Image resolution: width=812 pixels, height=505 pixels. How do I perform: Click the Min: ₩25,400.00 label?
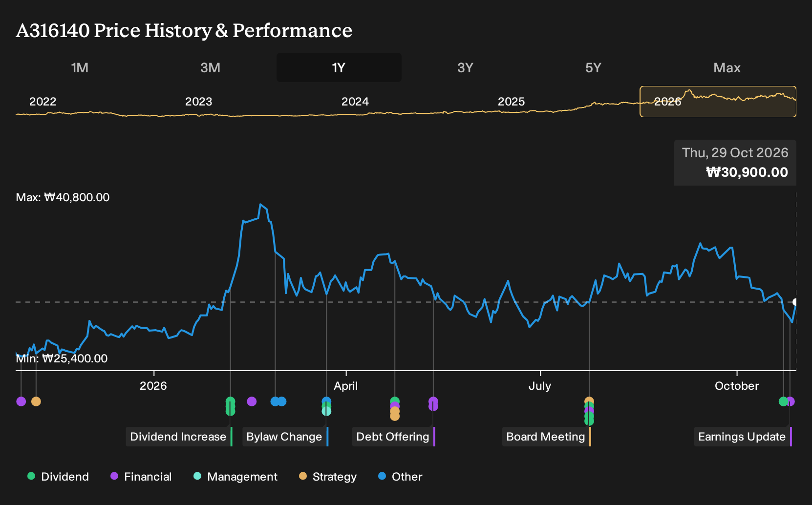pyautogui.click(x=62, y=358)
